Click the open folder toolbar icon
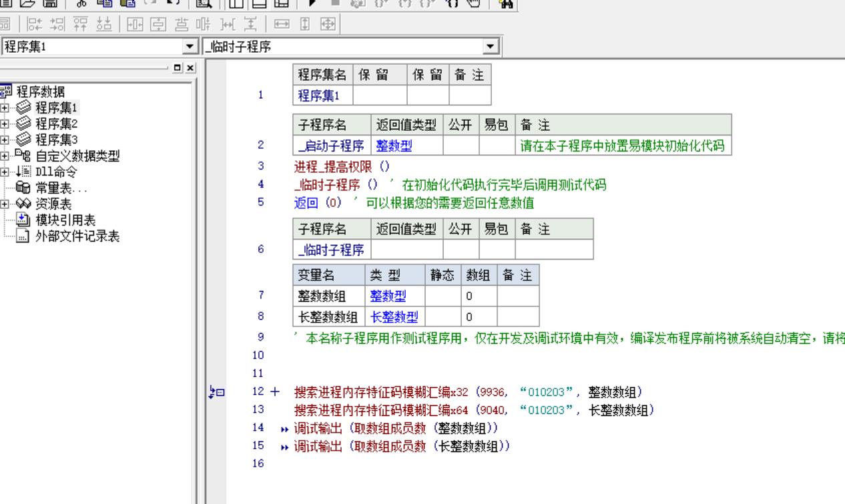This screenshot has height=504, width=845. pos(28,3)
